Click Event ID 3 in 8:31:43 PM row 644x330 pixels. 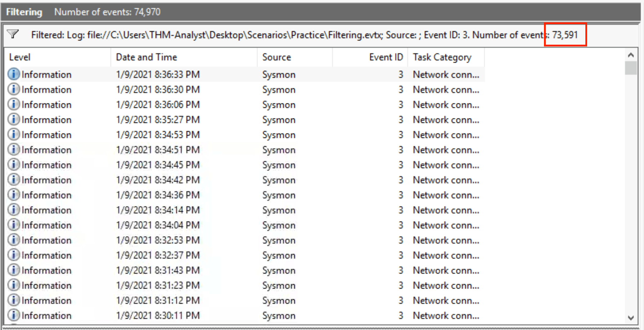pos(401,270)
